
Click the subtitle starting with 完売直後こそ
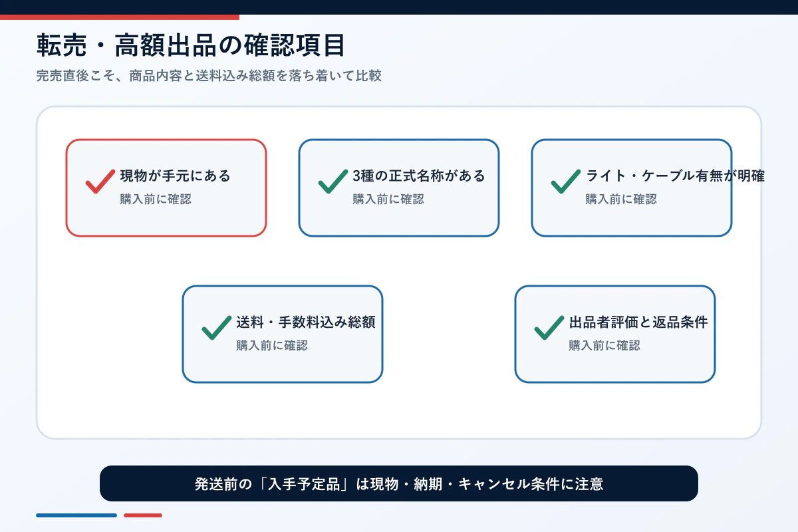pos(209,76)
